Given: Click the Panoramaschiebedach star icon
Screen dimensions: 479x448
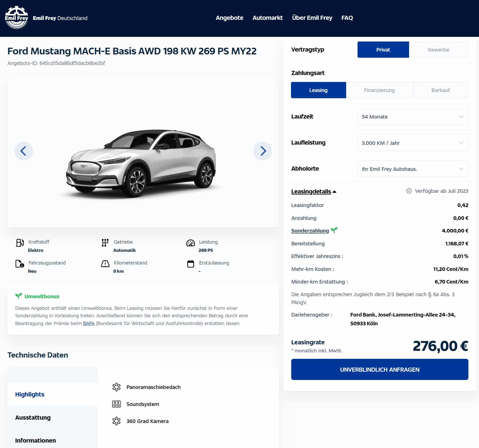Looking at the screenshot, I should coord(116,387).
